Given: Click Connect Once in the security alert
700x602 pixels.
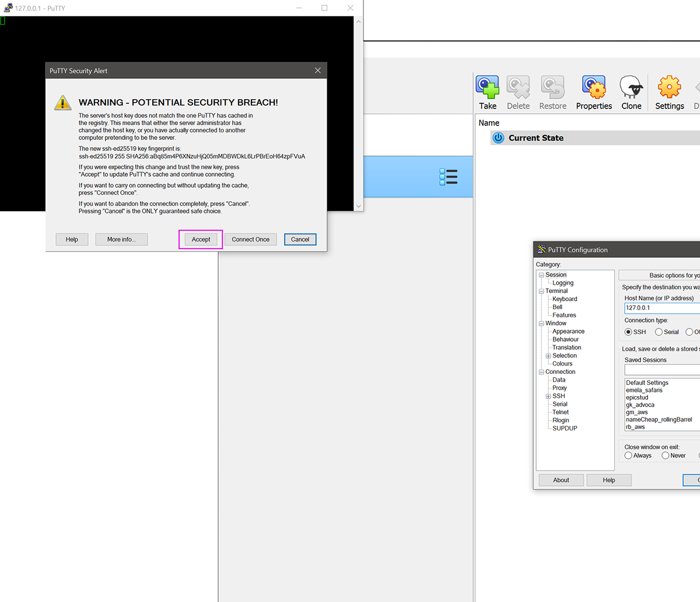Looking at the screenshot, I should coord(251,239).
